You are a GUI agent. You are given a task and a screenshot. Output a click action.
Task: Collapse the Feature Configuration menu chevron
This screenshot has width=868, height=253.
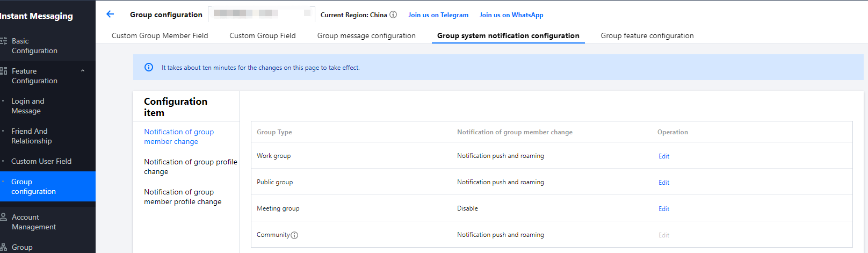83,71
